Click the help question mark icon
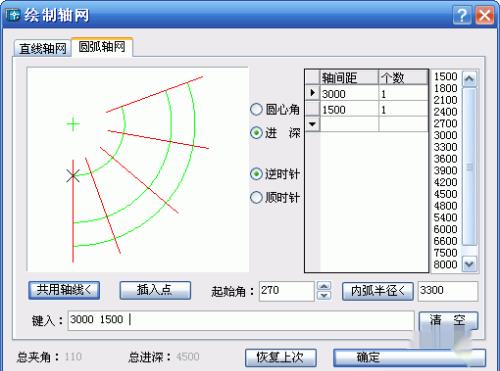The width and height of the screenshot is (500, 371). click(462, 15)
